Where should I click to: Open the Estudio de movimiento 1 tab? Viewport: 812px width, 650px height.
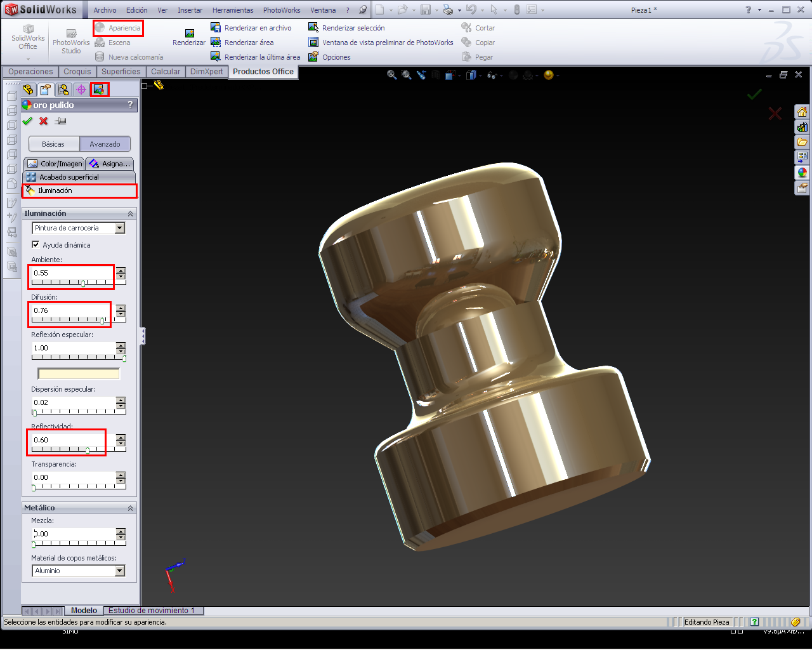(152, 610)
